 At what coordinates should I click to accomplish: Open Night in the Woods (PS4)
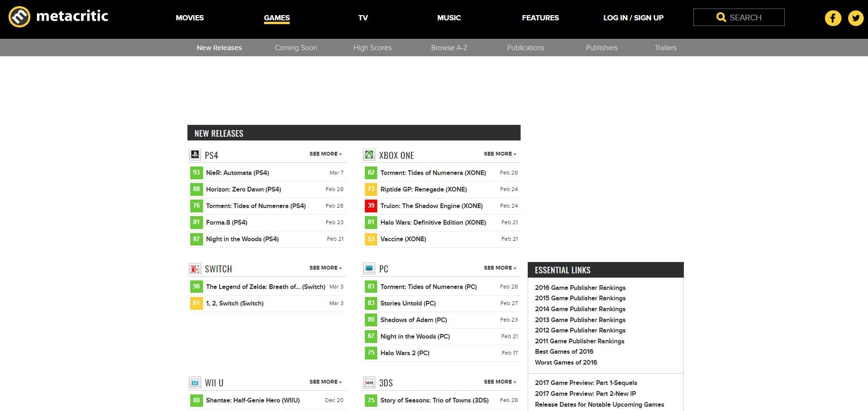[242, 239]
